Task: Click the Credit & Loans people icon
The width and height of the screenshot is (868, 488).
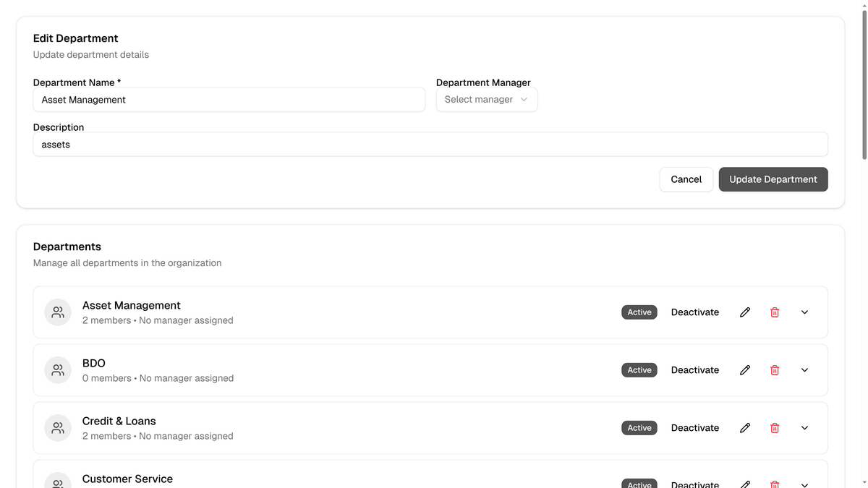Action: click(x=58, y=428)
